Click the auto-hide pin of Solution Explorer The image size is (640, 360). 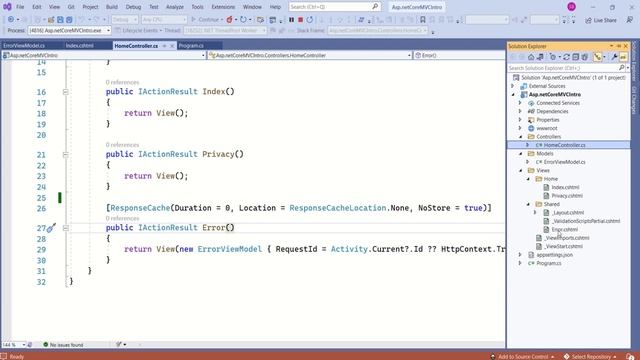(x=619, y=46)
